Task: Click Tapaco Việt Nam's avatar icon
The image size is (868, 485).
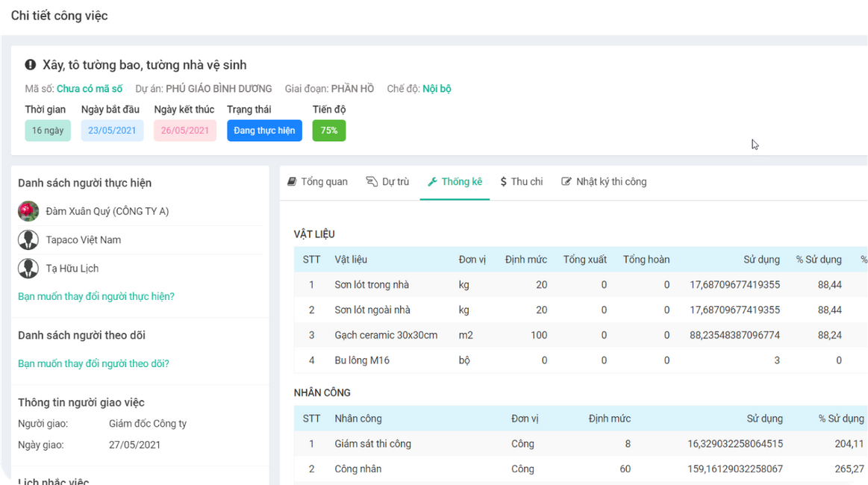Action: click(x=28, y=240)
